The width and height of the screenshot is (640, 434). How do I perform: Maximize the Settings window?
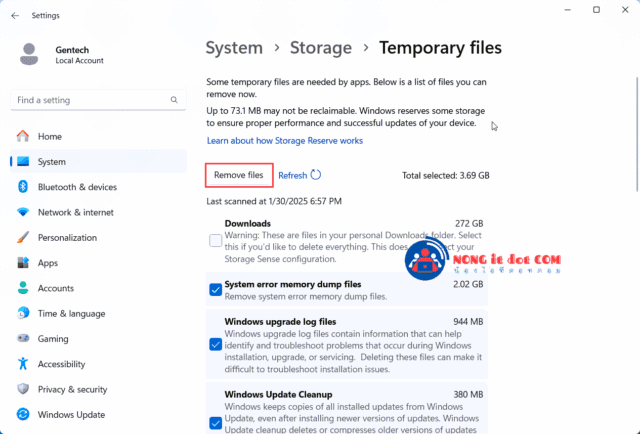pyautogui.click(x=596, y=10)
